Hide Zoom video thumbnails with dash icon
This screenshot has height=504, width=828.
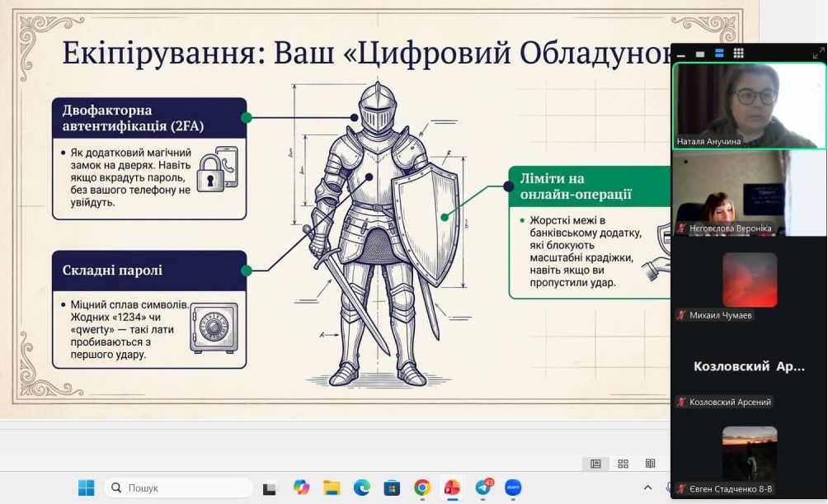[681, 54]
